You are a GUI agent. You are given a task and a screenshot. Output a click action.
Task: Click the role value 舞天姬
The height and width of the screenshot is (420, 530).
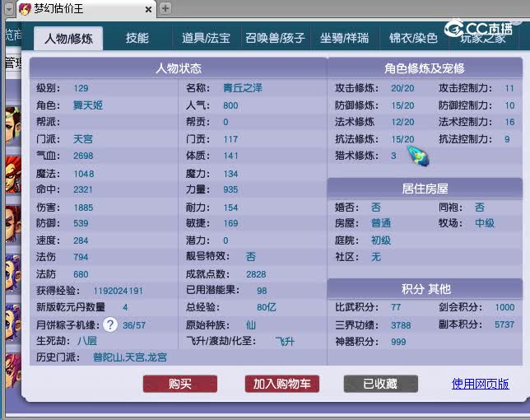(x=88, y=105)
